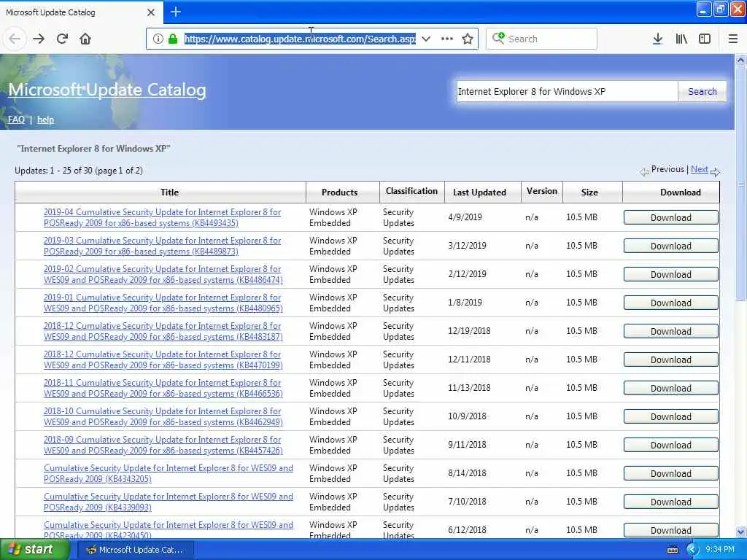Open the Windows start button
This screenshot has width=747, height=560.
pyautogui.click(x=34, y=550)
